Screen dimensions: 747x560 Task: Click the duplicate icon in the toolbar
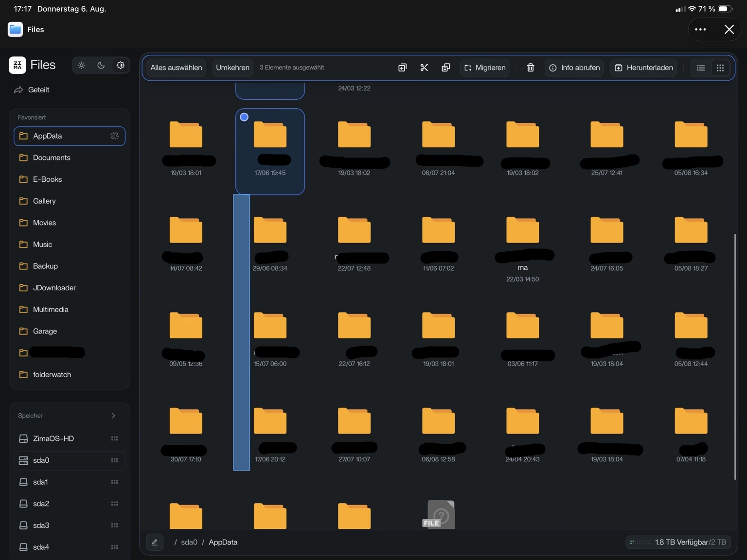click(x=445, y=68)
